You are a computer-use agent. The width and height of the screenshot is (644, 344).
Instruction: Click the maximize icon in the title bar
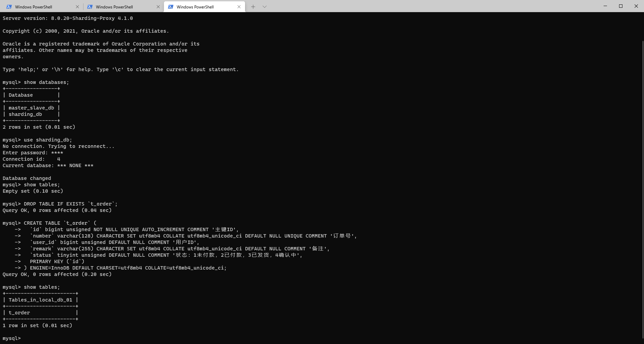coord(621,6)
